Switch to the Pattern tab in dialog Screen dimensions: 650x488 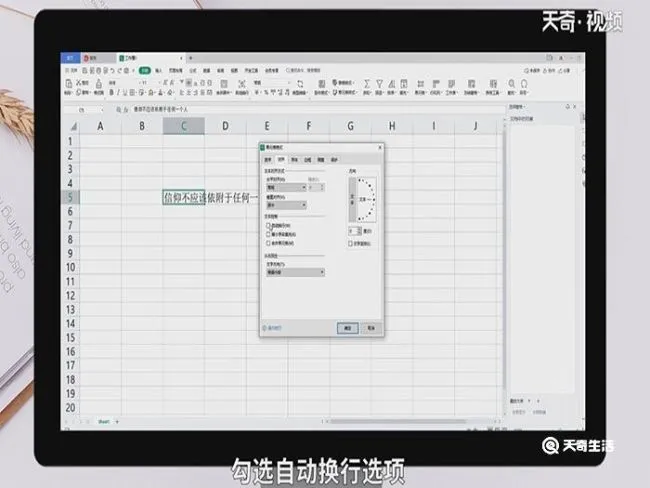pos(321,160)
